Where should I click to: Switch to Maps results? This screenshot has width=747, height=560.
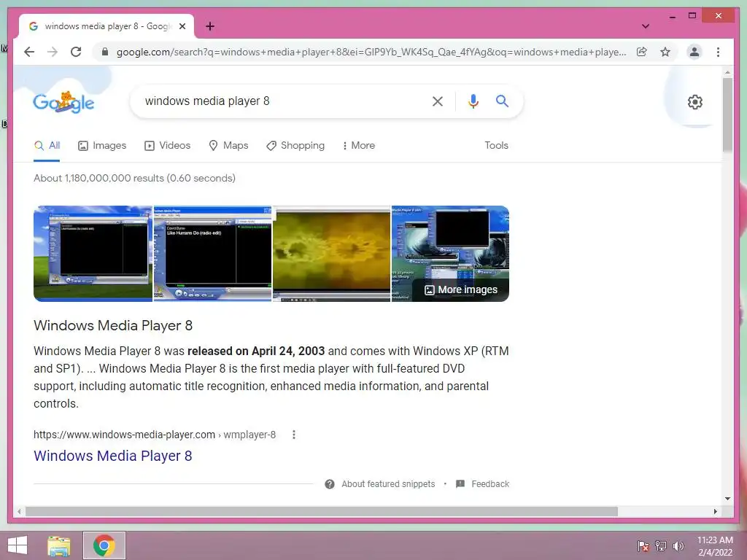point(228,146)
